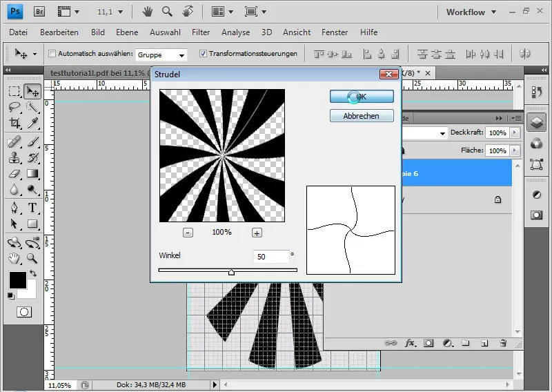Select the Move tool in toolbox
The height and width of the screenshot is (392, 552).
[x=32, y=92]
